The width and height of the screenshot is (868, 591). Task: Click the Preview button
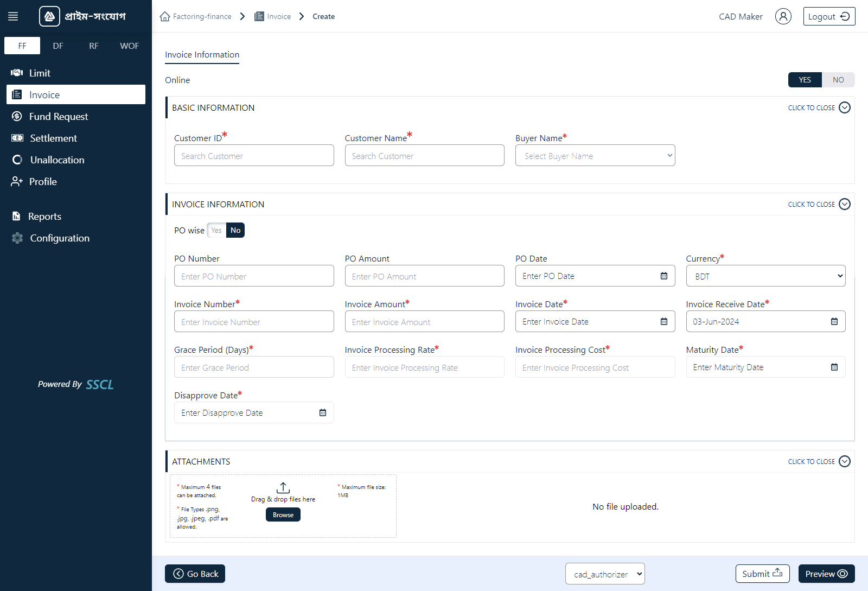[826, 574]
